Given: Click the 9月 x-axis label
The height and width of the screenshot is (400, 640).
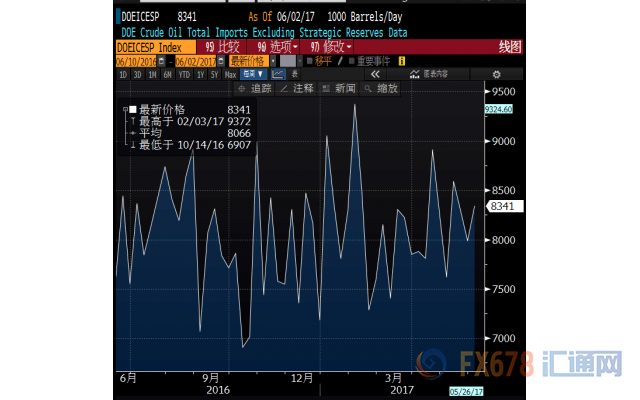Looking at the screenshot, I should tap(211, 378).
